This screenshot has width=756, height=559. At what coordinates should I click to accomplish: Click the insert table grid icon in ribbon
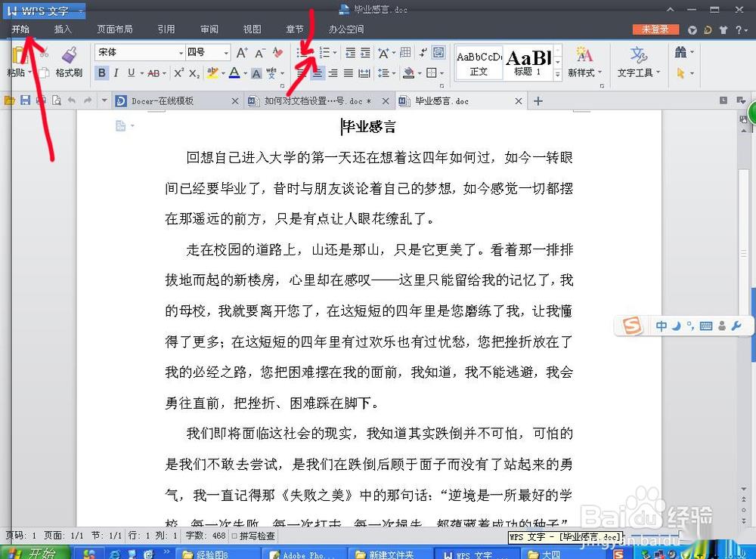pyautogui.click(x=405, y=52)
